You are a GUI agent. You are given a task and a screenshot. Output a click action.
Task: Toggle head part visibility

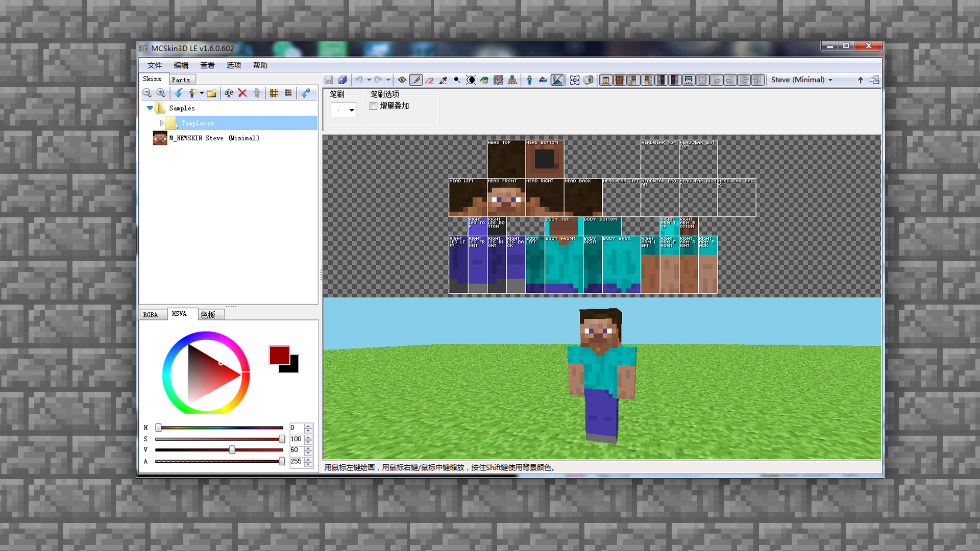606,80
